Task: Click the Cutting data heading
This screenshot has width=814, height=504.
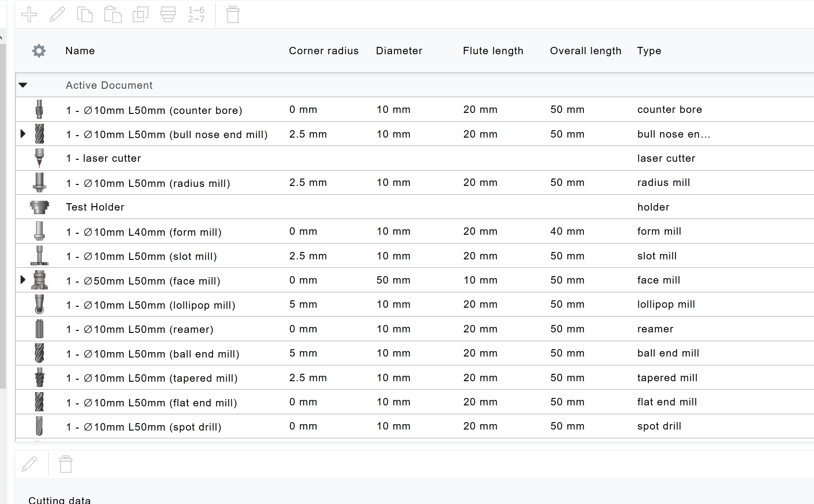Action: 59,499
